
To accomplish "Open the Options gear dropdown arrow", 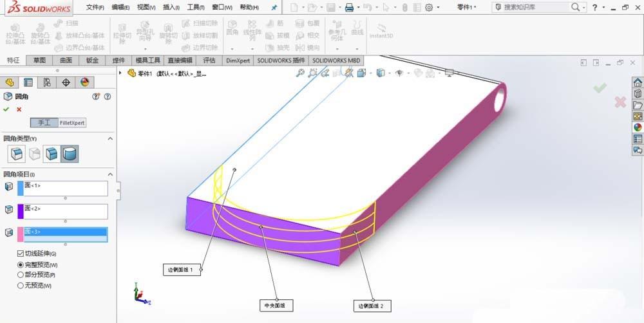I will coord(438,7).
